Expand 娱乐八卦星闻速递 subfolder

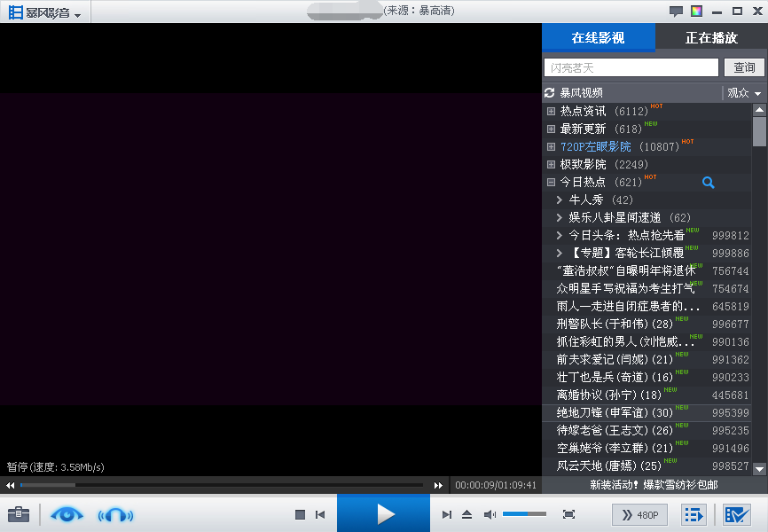(x=560, y=217)
